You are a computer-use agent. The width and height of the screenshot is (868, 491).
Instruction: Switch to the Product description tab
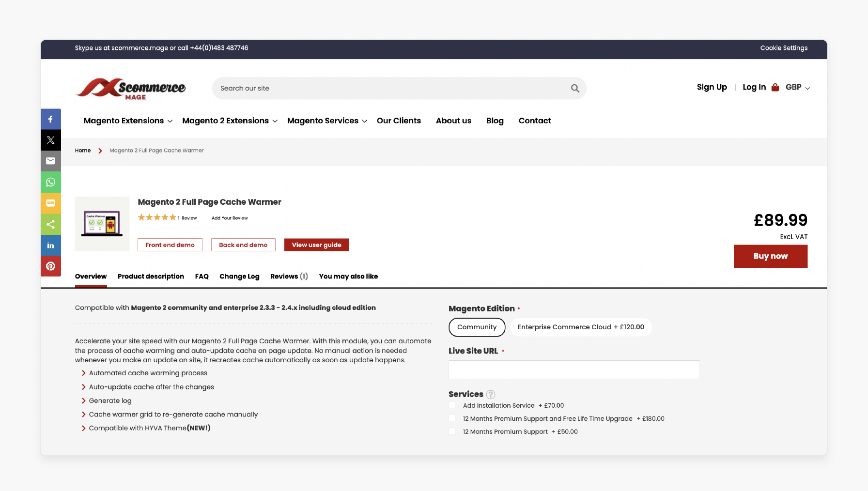151,276
